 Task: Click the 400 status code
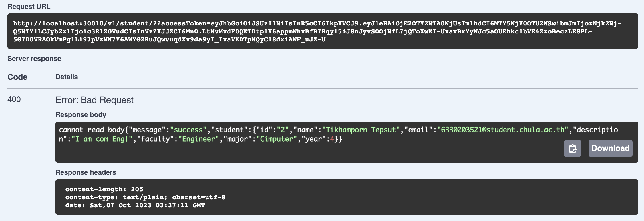(14, 100)
